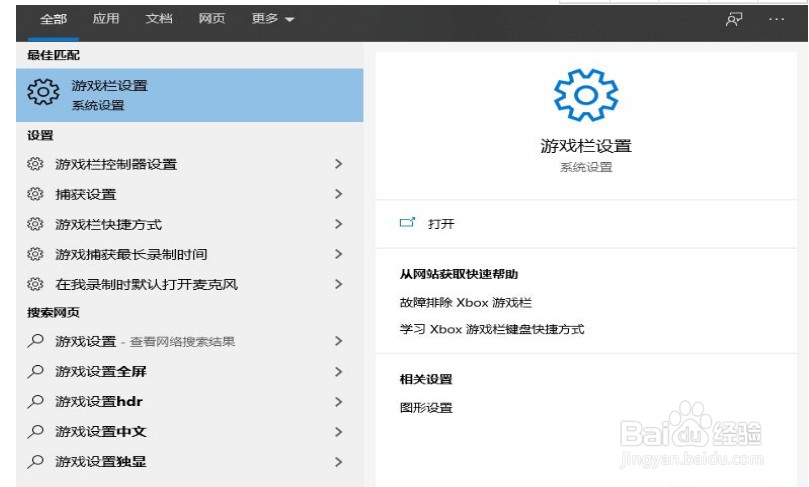Screen dimensions: 809x487
Task: Expand arrow for 游戏栏控制器设置
Action: coord(338,164)
